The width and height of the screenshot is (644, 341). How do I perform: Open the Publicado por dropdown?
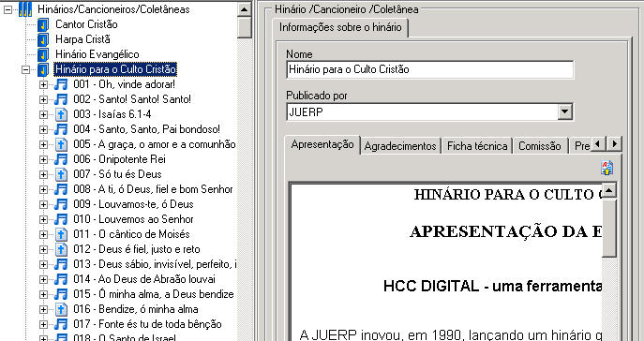click(565, 111)
